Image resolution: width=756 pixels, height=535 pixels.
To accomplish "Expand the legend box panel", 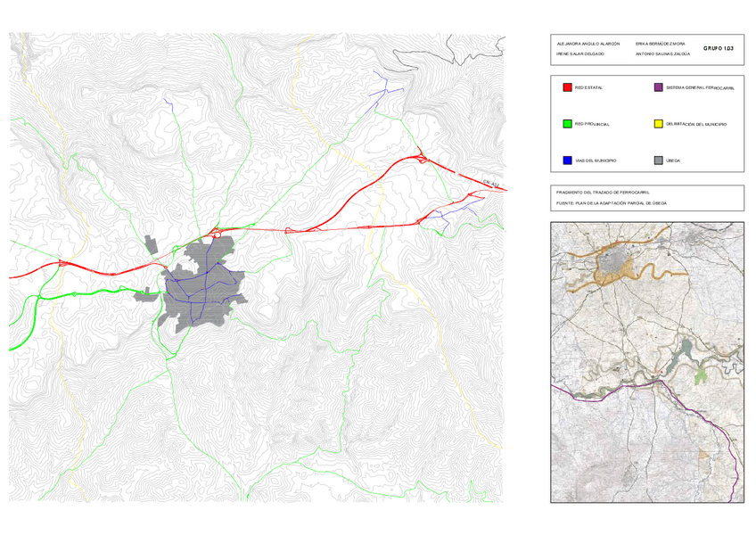I will 648,125.
